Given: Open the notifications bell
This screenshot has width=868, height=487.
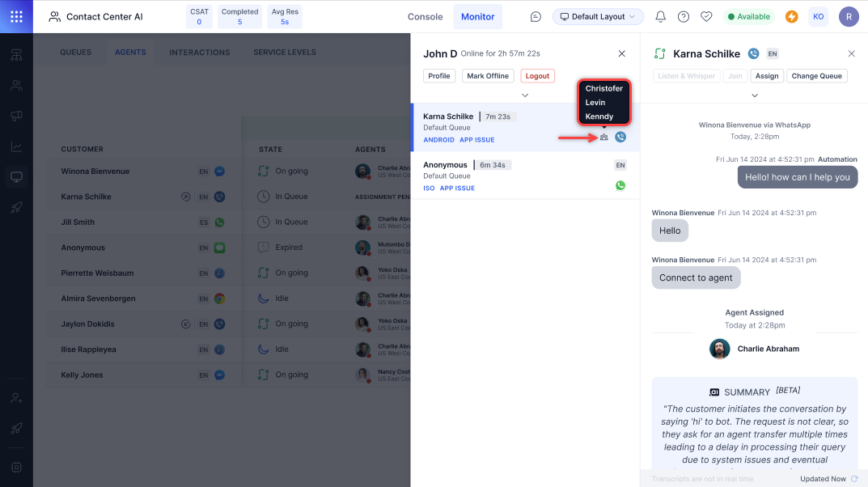Looking at the screenshot, I should click(660, 17).
